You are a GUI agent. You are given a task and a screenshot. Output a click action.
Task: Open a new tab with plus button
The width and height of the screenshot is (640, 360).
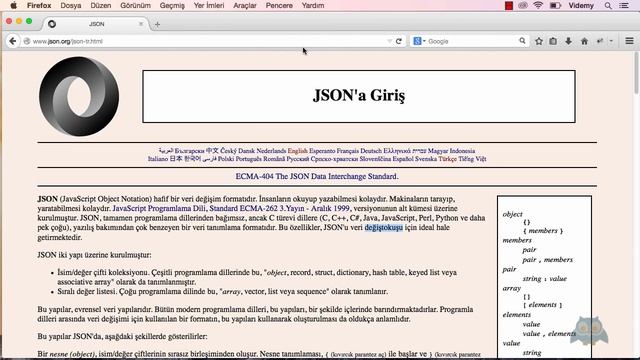tap(158, 24)
